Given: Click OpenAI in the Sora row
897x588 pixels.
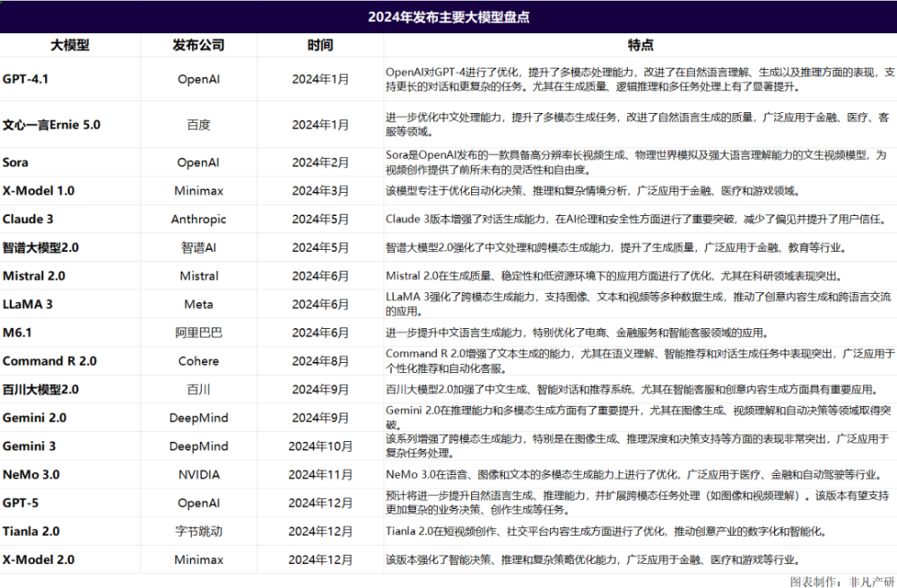Looking at the screenshot, I should [198, 162].
